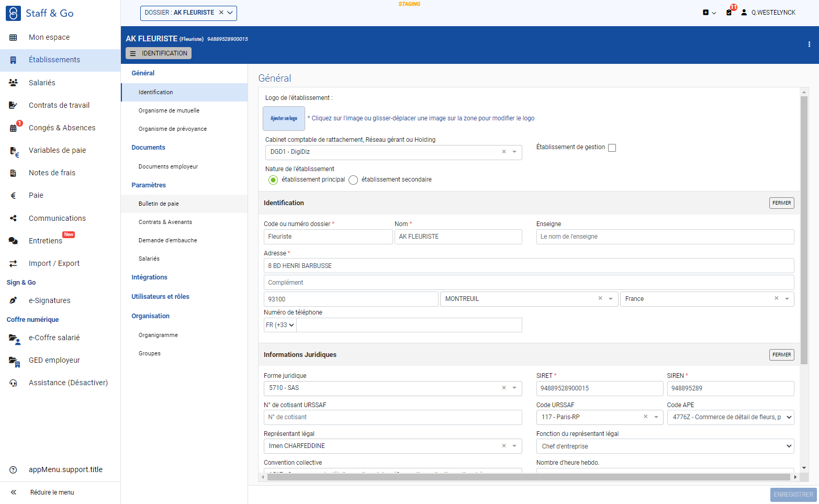Image resolution: width=819 pixels, height=504 pixels.
Task: Open notifications clipboard icon with badge
Action: tap(730, 12)
